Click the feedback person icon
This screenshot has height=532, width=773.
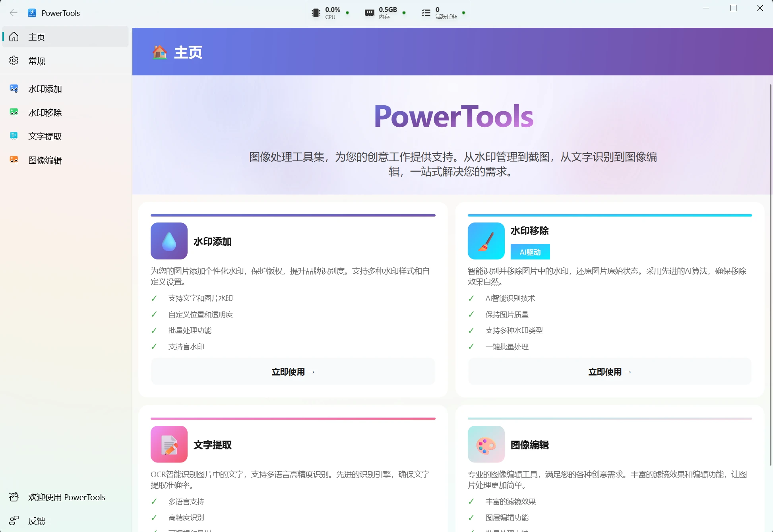pyautogui.click(x=14, y=520)
